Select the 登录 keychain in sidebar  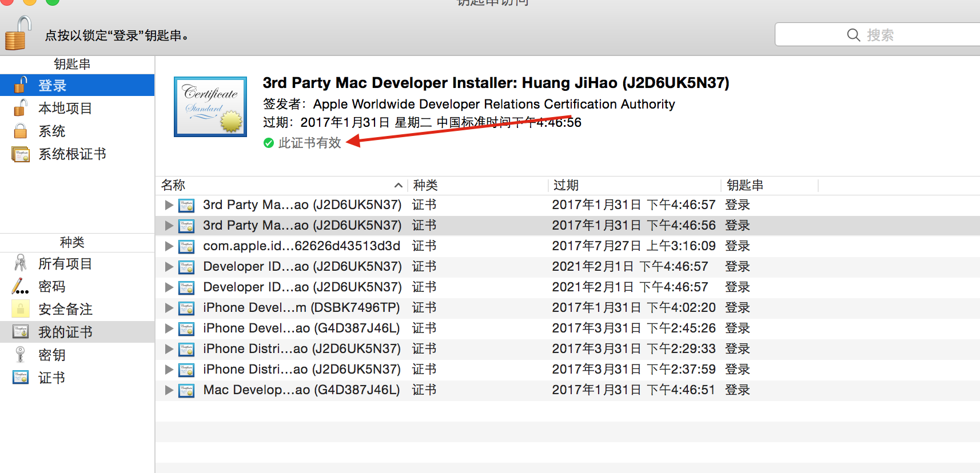point(77,85)
